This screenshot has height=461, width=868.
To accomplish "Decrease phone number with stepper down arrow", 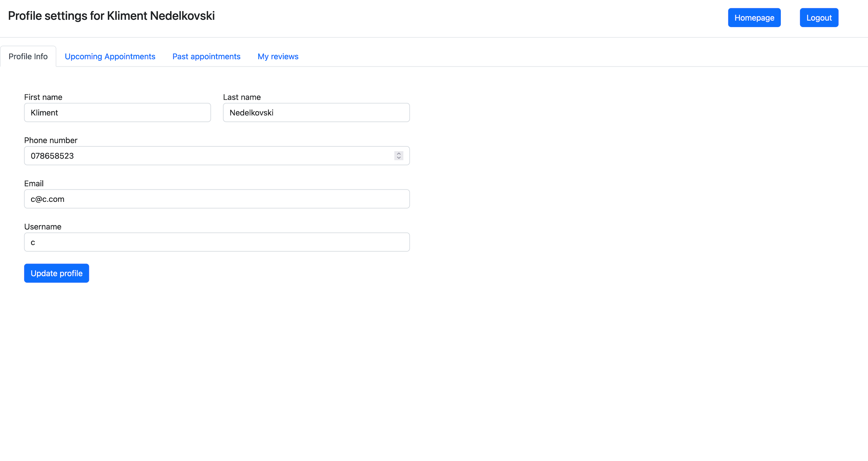I will click(399, 158).
